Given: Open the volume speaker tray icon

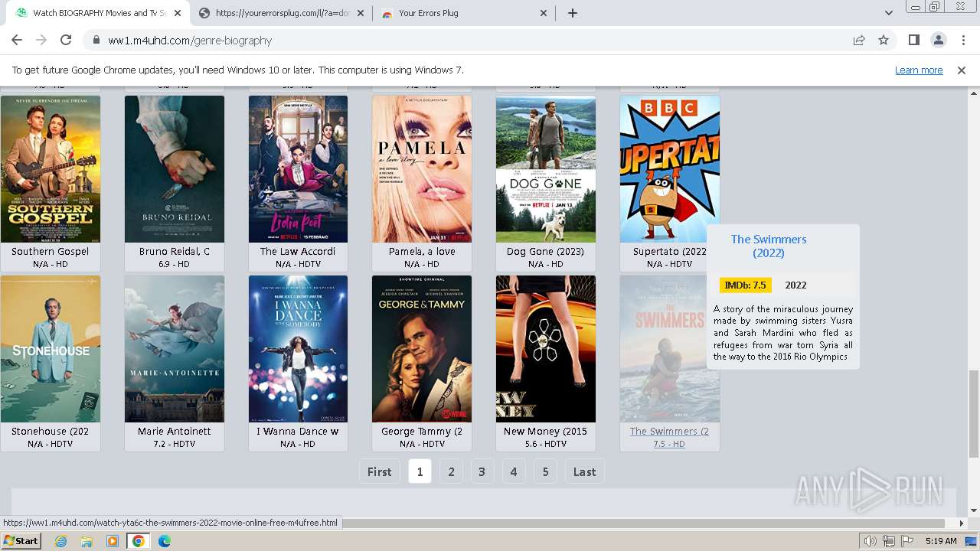Looking at the screenshot, I should click(x=870, y=541).
